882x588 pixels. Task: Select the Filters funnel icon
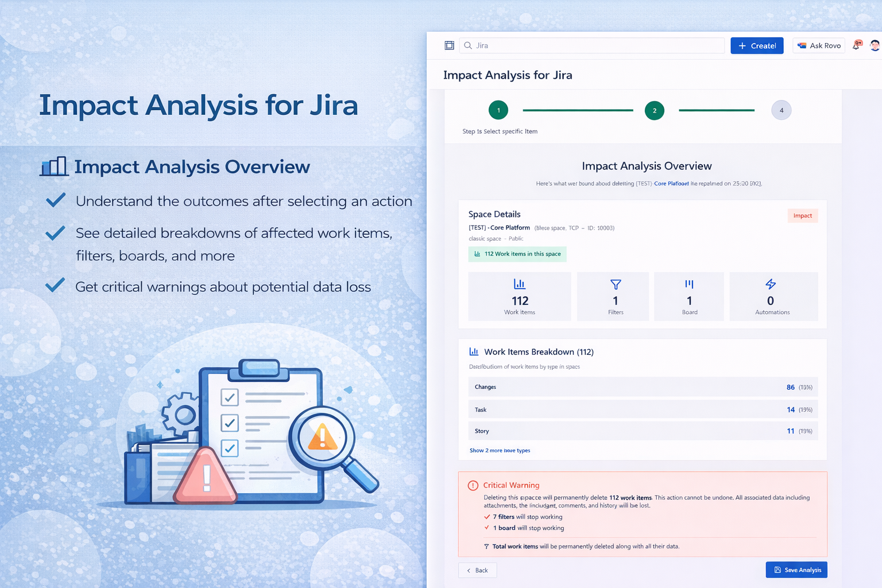[x=616, y=284]
